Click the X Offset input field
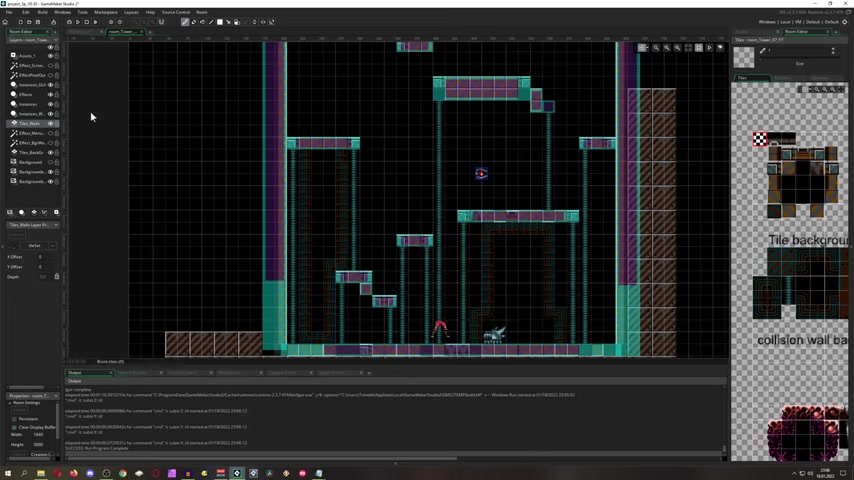Image resolution: width=854 pixels, height=480 pixels. 46,257
